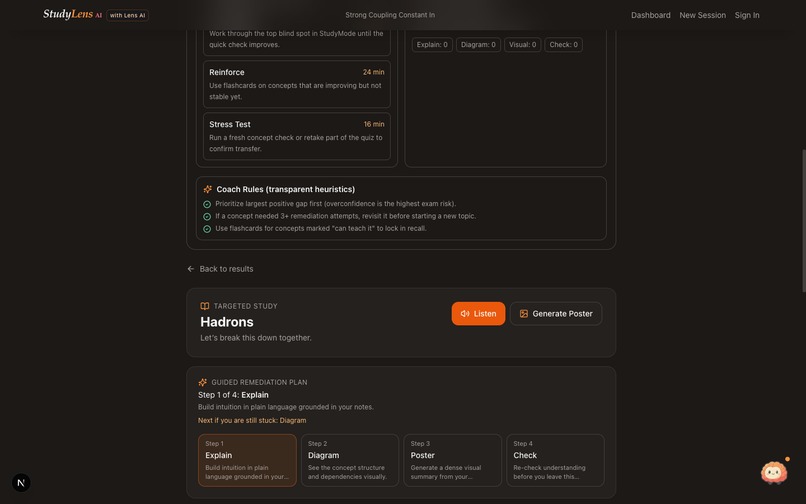Select the Step 4 Check card
This screenshot has width=806, height=504.
point(555,460)
